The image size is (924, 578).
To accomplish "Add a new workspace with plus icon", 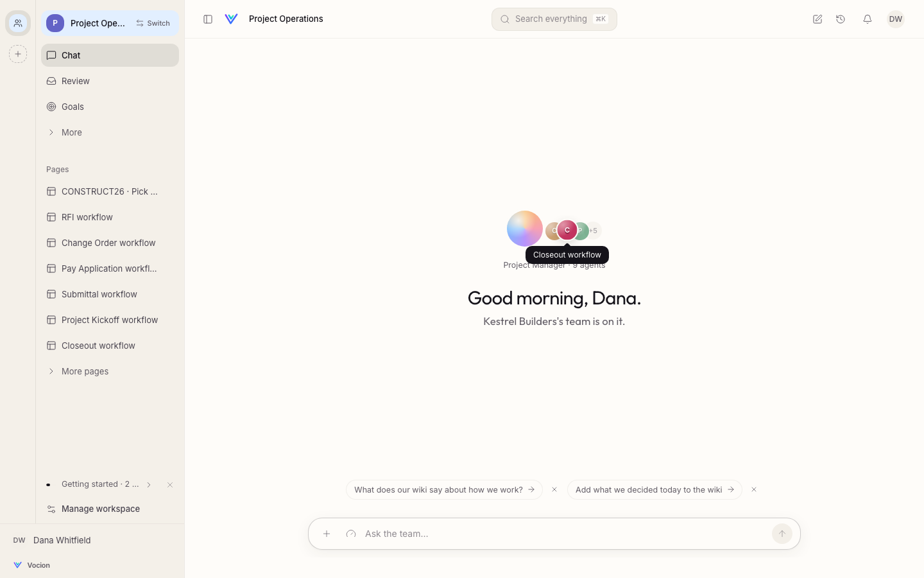I will tap(18, 54).
